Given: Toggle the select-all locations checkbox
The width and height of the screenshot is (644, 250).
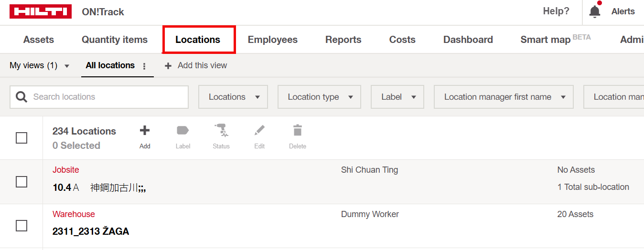Looking at the screenshot, I should (21, 138).
